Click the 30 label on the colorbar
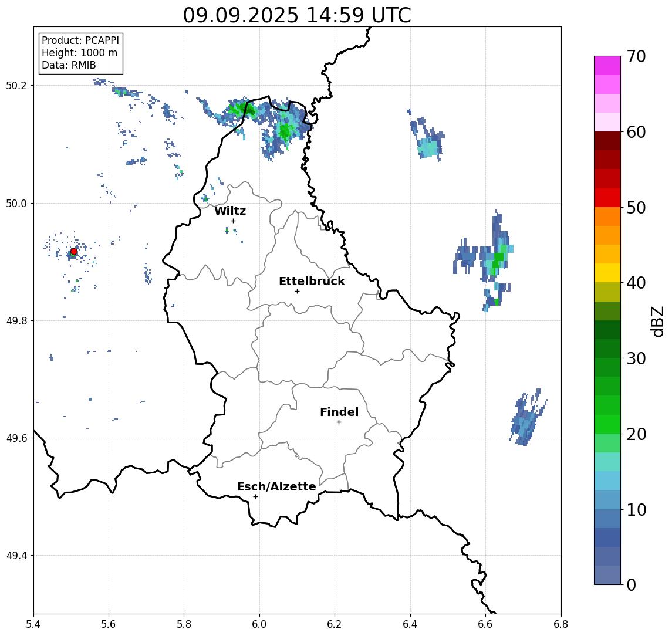 click(636, 358)
